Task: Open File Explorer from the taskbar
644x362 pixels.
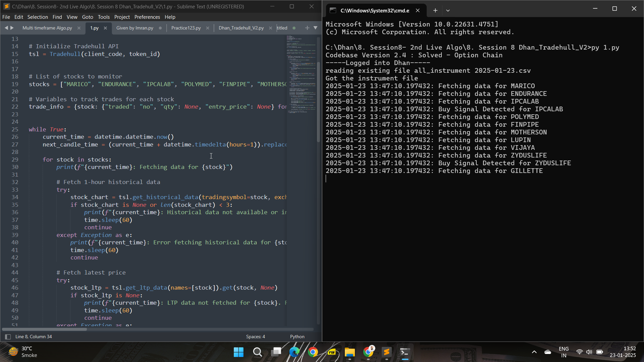Action: tap(350, 352)
